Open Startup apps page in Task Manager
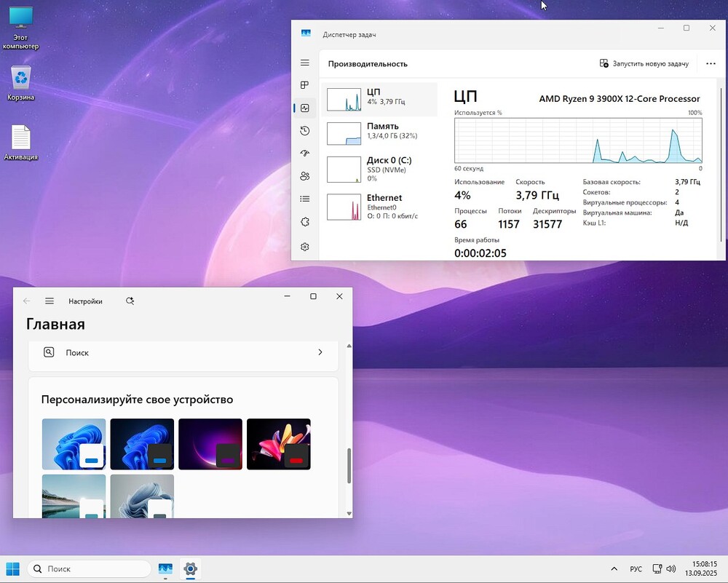This screenshot has height=583, width=728. 305,154
